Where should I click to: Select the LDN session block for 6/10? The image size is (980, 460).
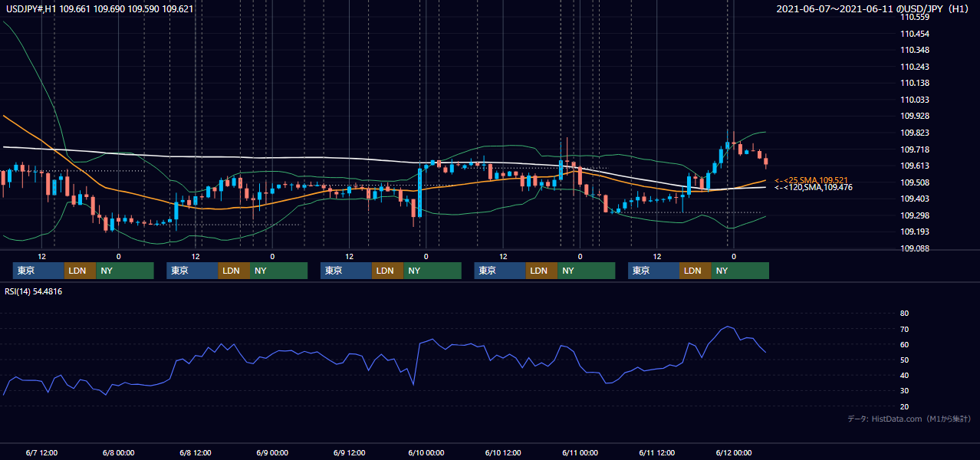click(x=541, y=271)
